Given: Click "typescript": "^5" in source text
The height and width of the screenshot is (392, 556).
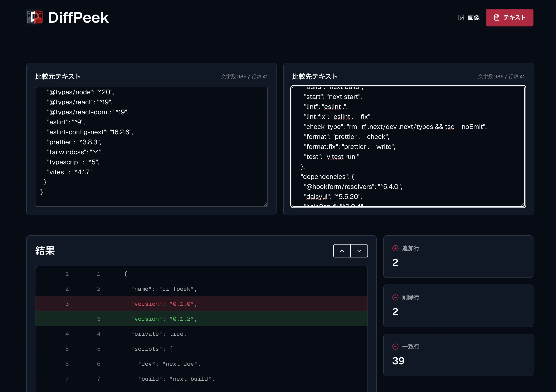Looking at the screenshot, I should click(x=73, y=162).
